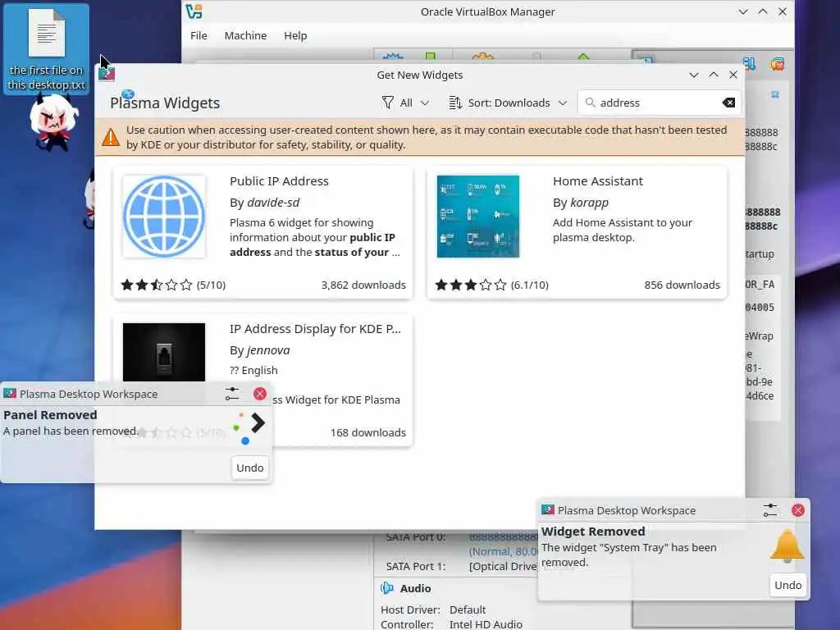Open the Machine menu in VirtualBox Manager
Image resolution: width=840 pixels, height=630 pixels.
click(x=245, y=35)
